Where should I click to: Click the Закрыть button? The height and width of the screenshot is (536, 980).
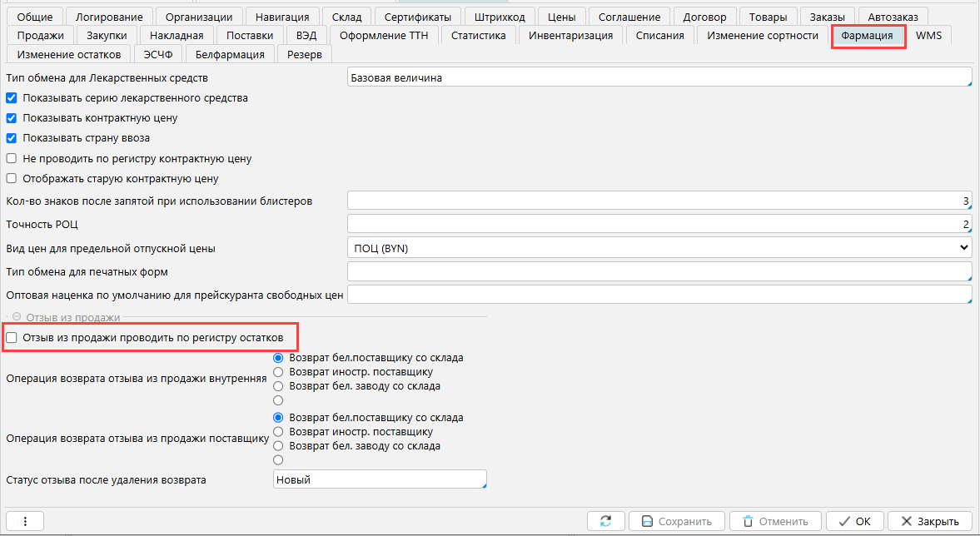[929, 521]
